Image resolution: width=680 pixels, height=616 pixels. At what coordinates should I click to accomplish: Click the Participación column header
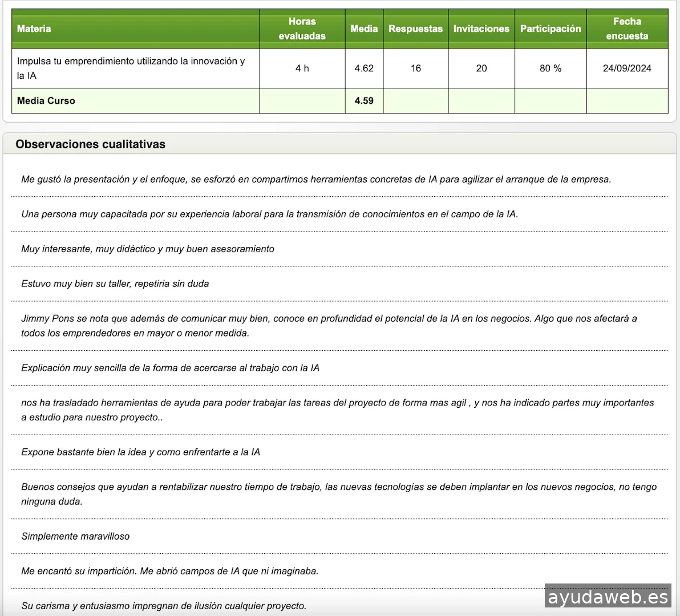coord(550,29)
